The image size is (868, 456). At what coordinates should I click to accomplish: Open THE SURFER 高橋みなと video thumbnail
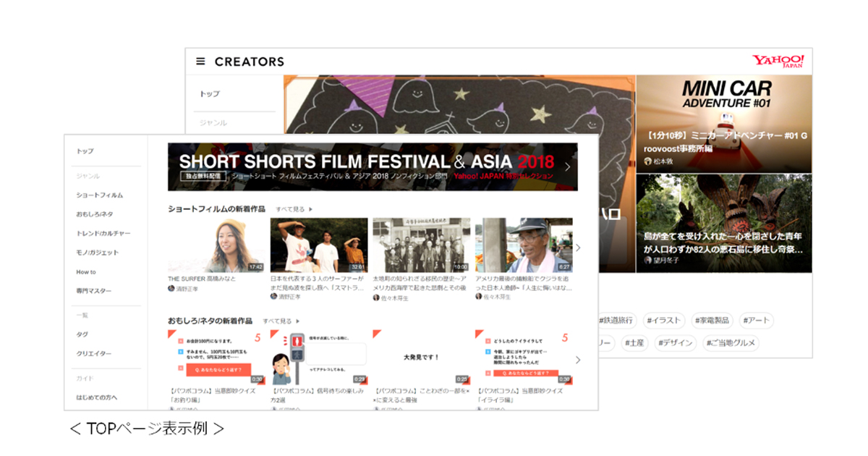(x=216, y=245)
